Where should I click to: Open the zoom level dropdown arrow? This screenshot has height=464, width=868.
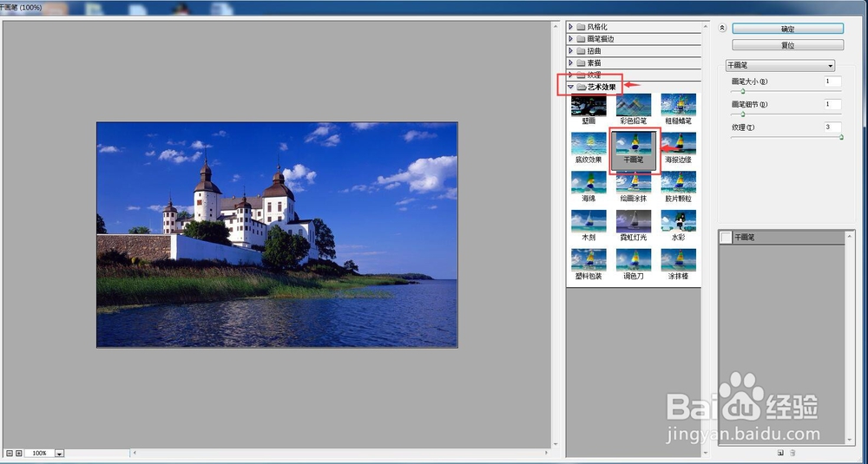coord(59,454)
